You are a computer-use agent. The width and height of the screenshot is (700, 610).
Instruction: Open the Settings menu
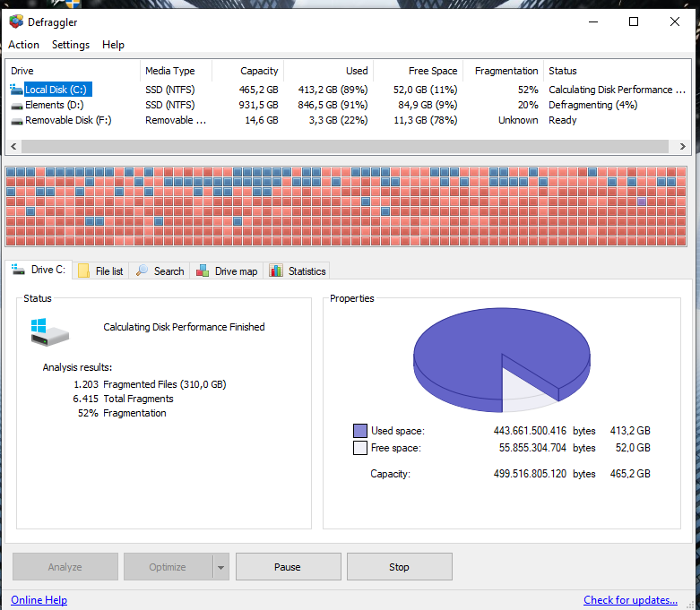point(71,45)
